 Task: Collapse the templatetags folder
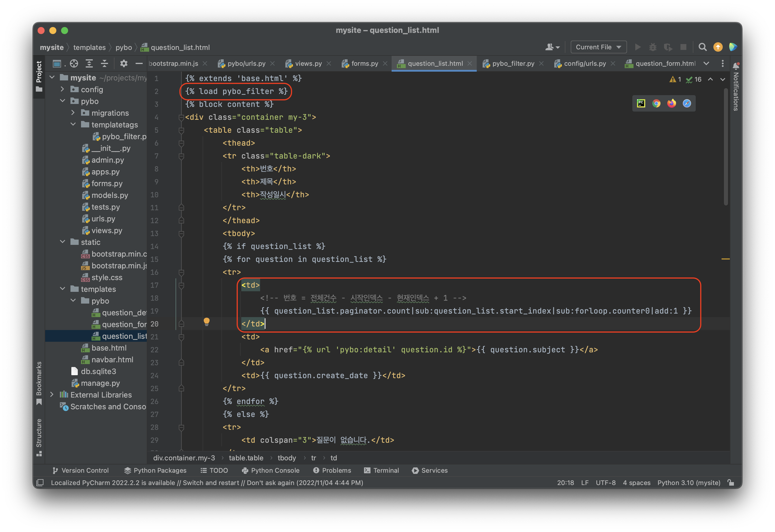coord(73,124)
